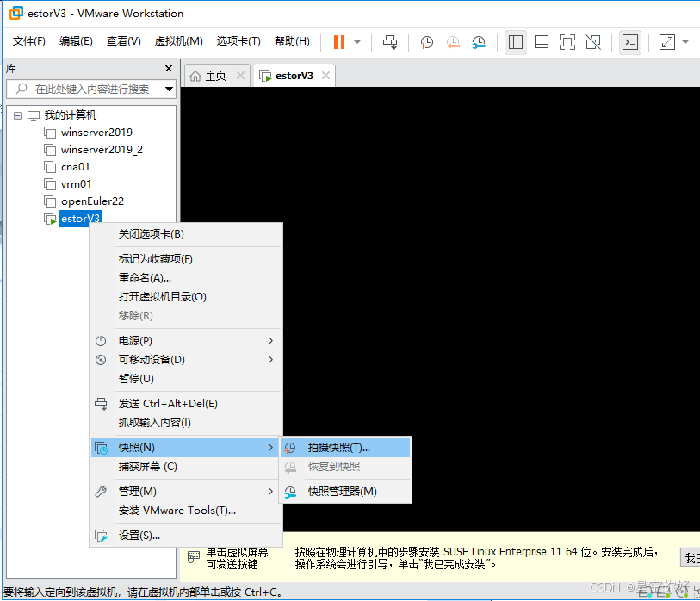Choose 标记为收藏项(F) in context menu
Viewport: 700px width, 601px height.
point(186,259)
